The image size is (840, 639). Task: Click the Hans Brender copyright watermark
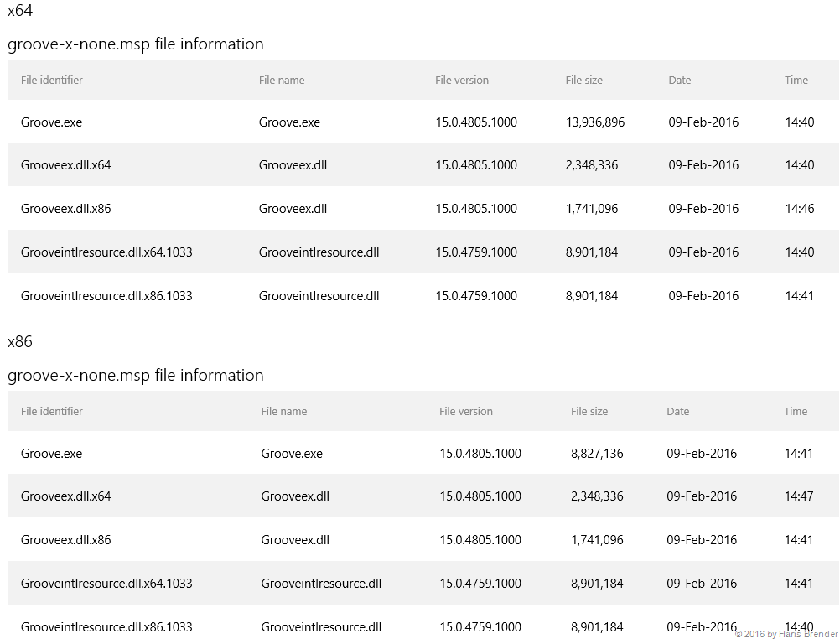pos(786,634)
